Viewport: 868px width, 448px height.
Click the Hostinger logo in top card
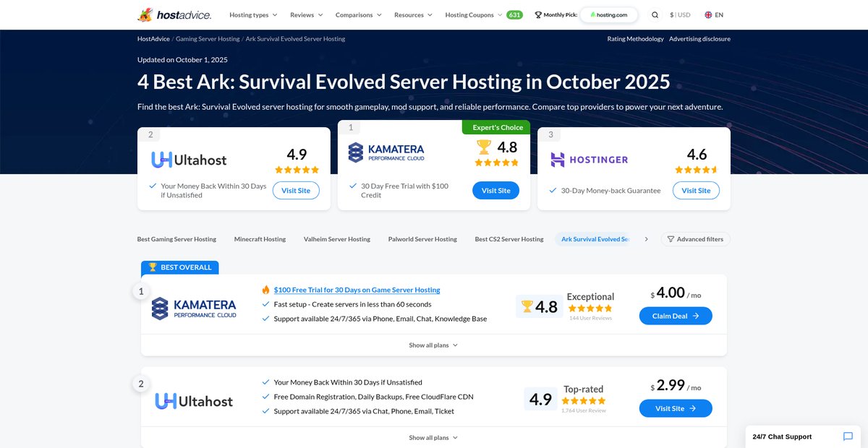click(x=589, y=160)
